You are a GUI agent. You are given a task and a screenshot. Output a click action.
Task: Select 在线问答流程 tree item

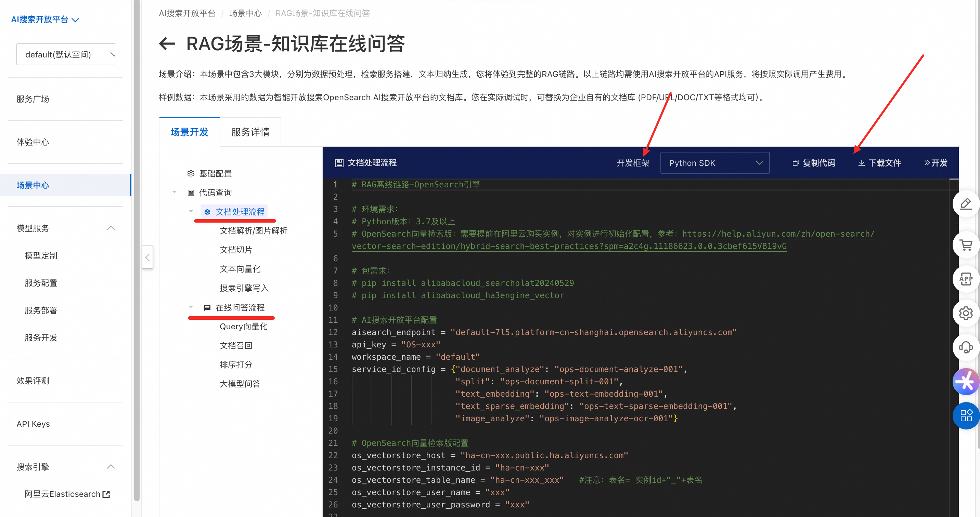tap(240, 307)
